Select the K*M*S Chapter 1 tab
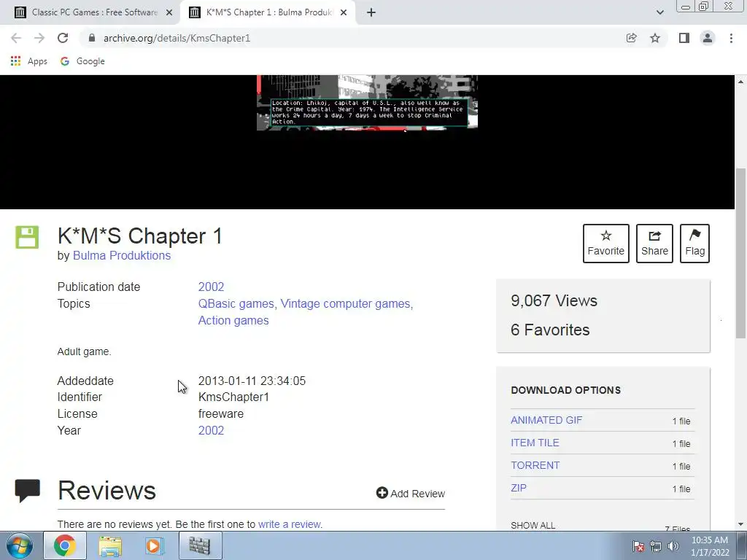Viewport: 747px width, 560px height. pos(268,12)
